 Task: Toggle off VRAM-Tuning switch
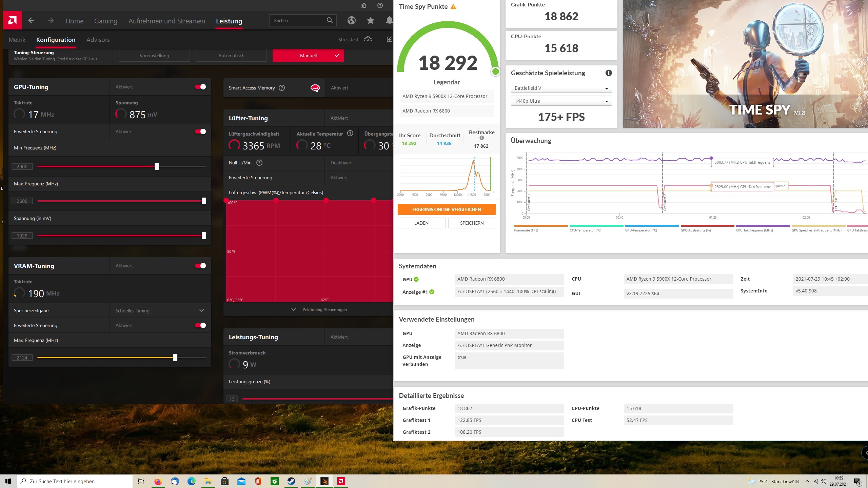click(x=200, y=266)
